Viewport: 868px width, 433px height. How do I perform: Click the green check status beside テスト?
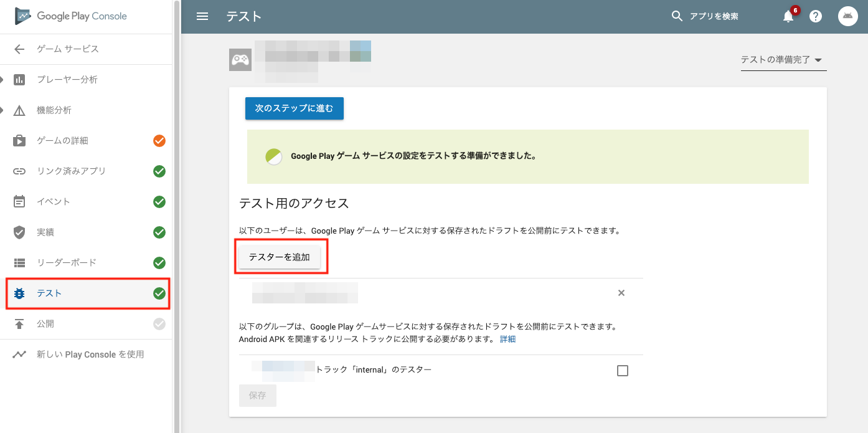click(159, 293)
